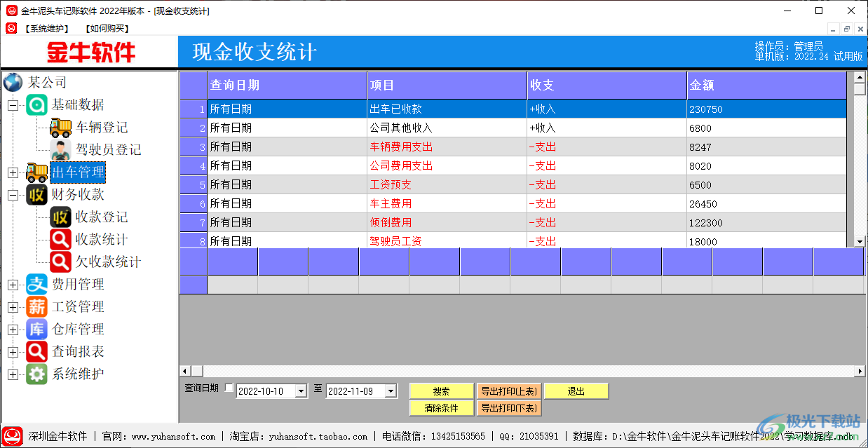Click the app icon in the title bar
The height and width of the screenshot is (448, 868).
[11, 11]
